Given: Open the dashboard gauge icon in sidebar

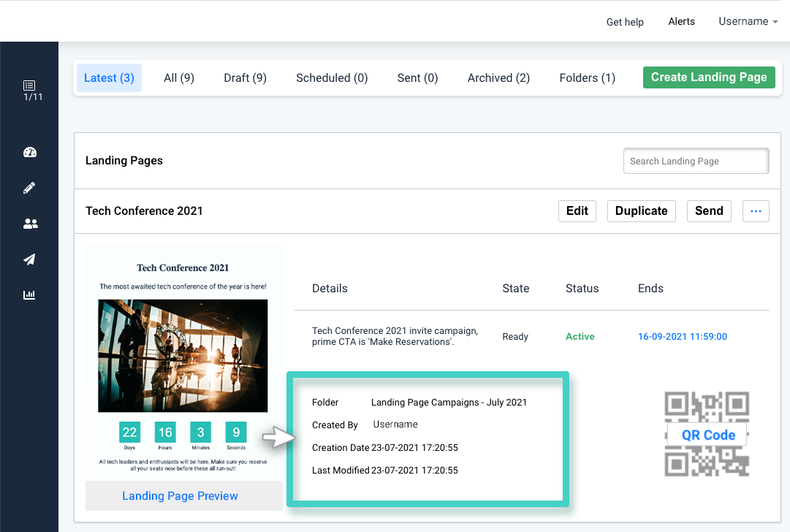Looking at the screenshot, I should click(30, 152).
